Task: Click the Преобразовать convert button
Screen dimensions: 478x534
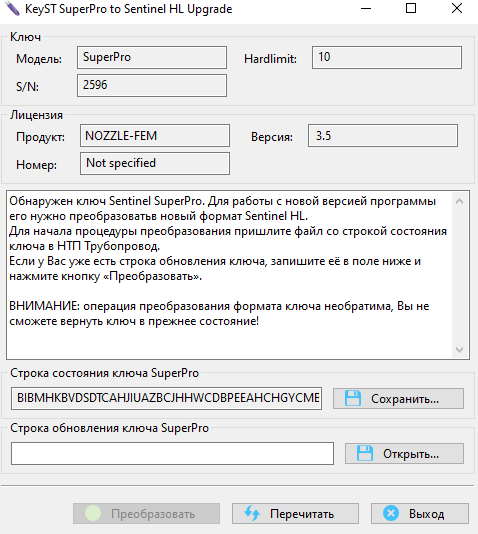Action: pyautogui.click(x=146, y=514)
